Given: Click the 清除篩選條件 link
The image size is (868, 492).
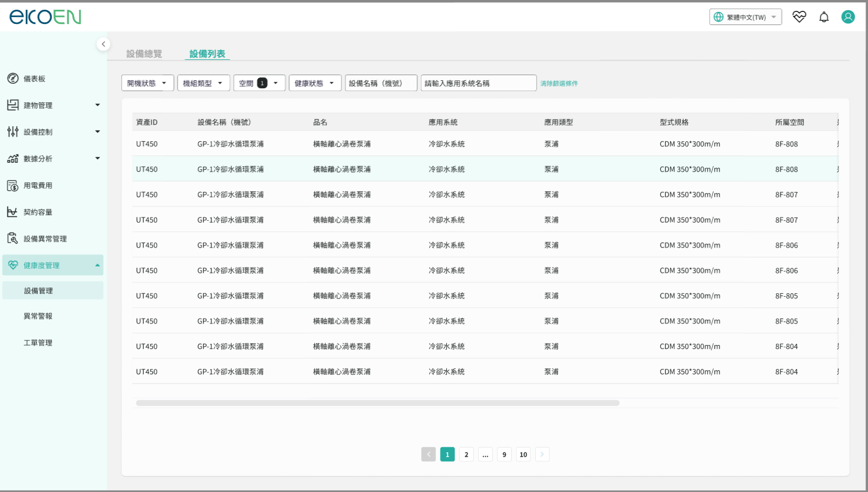Looking at the screenshot, I should coord(559,84).
